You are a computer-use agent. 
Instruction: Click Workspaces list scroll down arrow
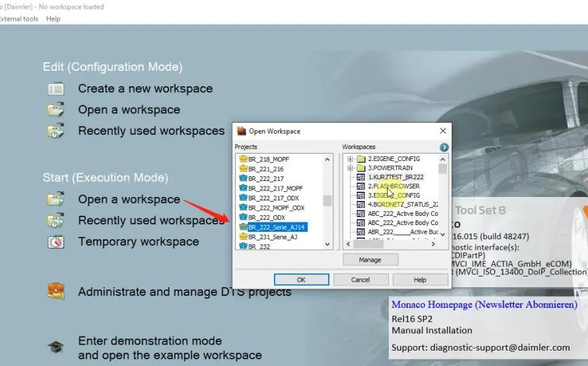442,234
